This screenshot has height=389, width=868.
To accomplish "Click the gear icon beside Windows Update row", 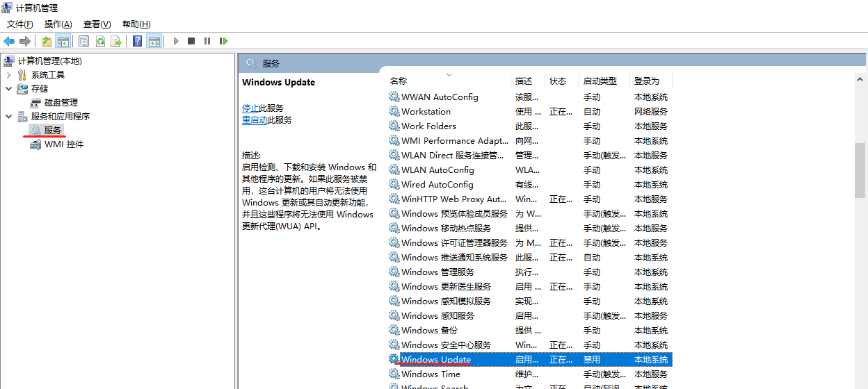I will click(x=394, y=359).
